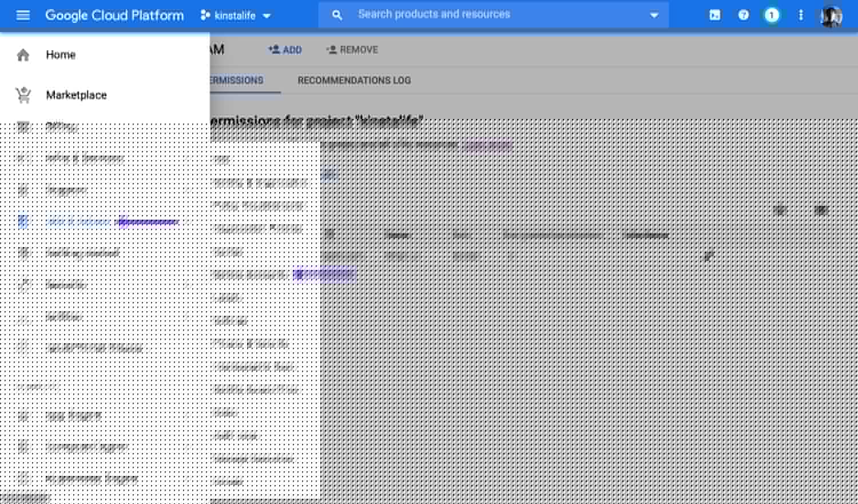Click the ADD member button
Screen dimensions: 858x504
(285, 50)
